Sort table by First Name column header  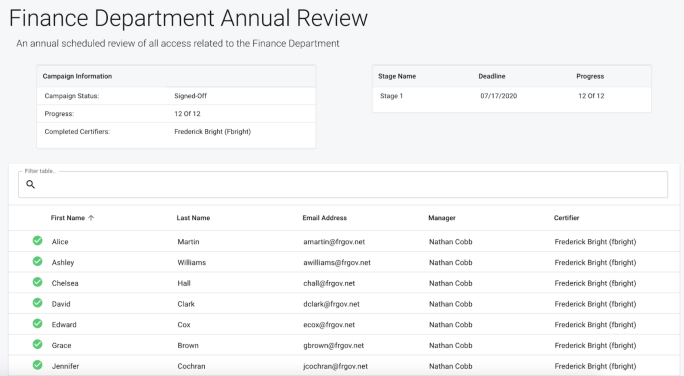click(x=68, y=218)
